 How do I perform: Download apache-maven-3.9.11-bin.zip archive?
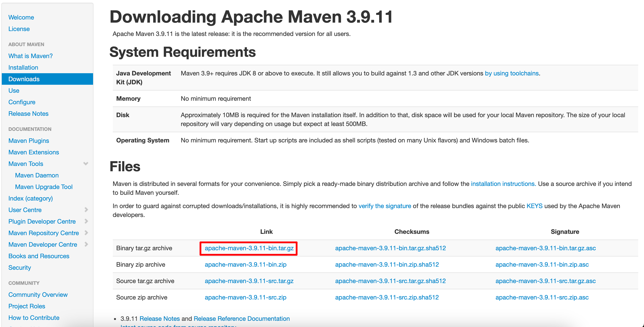tap(246, 264)
